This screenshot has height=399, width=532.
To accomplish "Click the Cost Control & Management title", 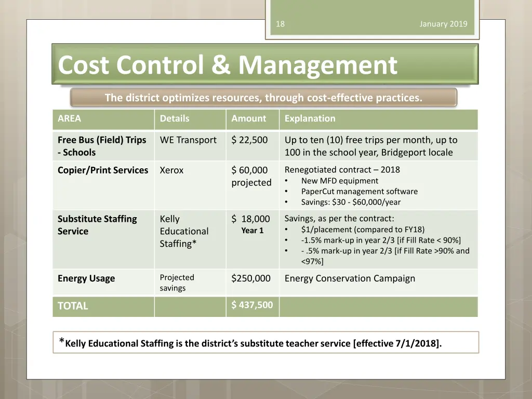I will coord(228,65).
